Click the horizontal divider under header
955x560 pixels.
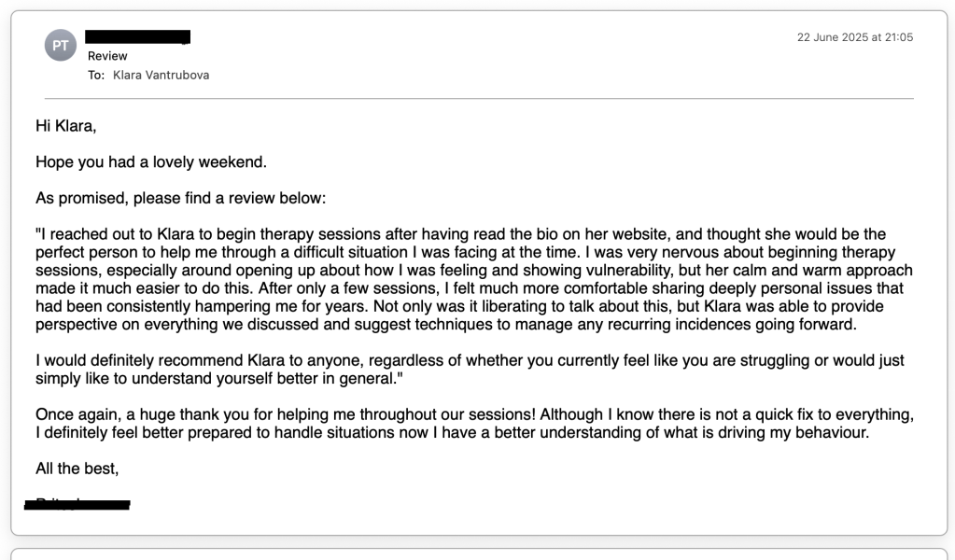[478, 98]
